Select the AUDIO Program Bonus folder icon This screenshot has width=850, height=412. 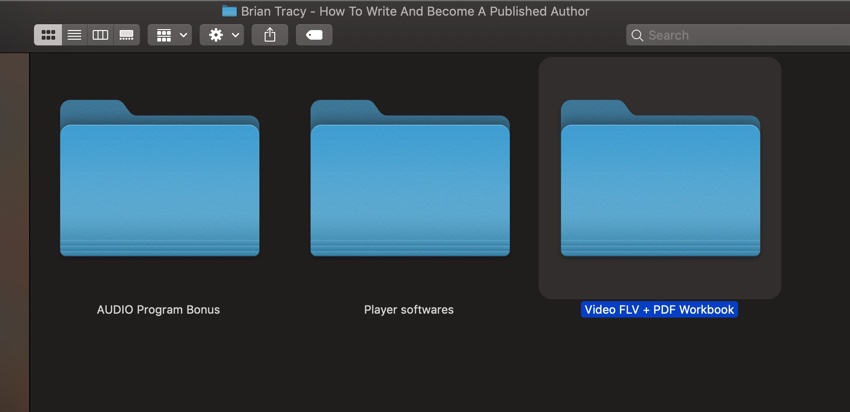click(159, 180)
